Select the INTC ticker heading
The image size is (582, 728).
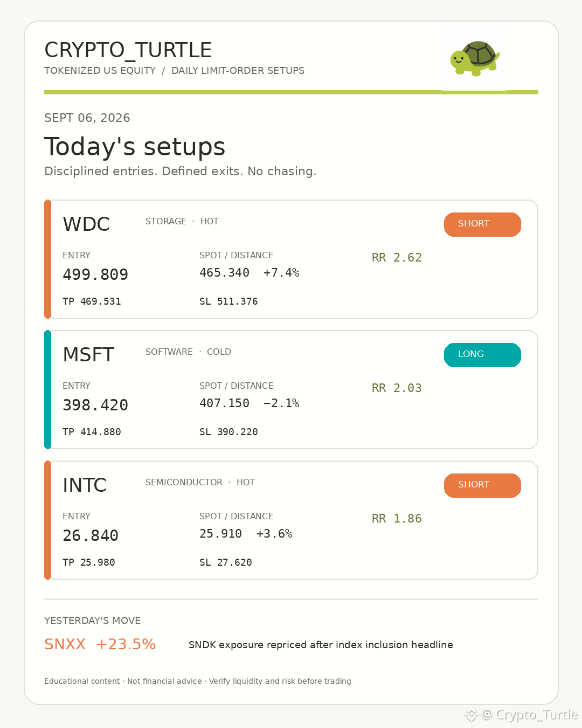[x=85, y=485]
